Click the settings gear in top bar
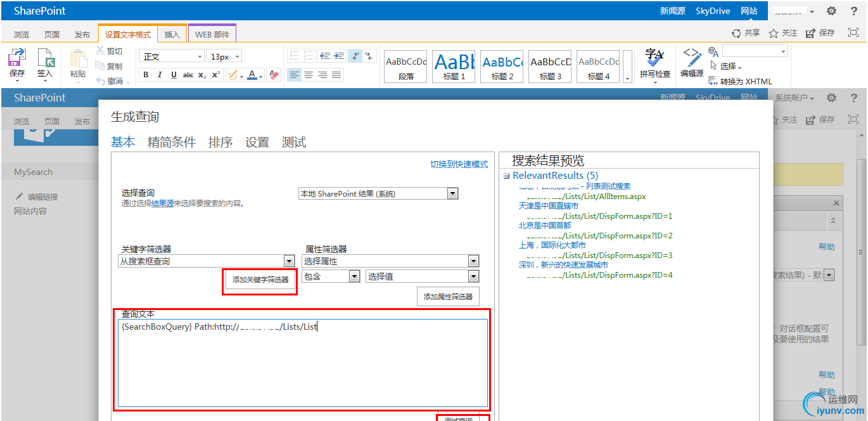The image size is (868, 421). click(x=831, y=11)
